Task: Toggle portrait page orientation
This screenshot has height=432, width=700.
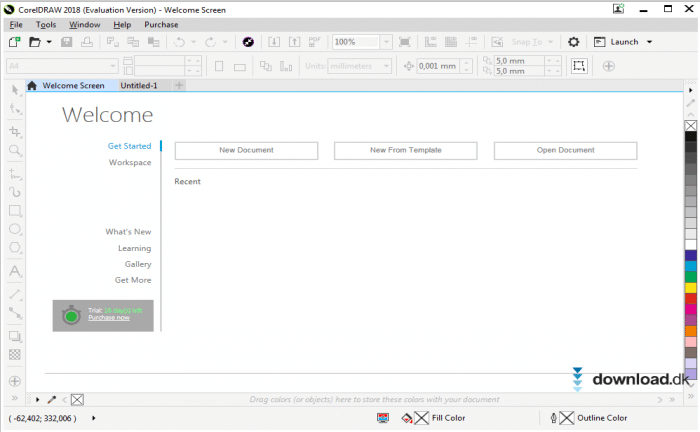Action: tap(219, 66)
